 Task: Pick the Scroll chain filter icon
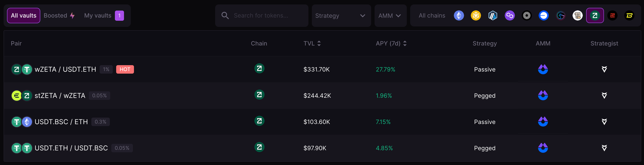(577, 15)
